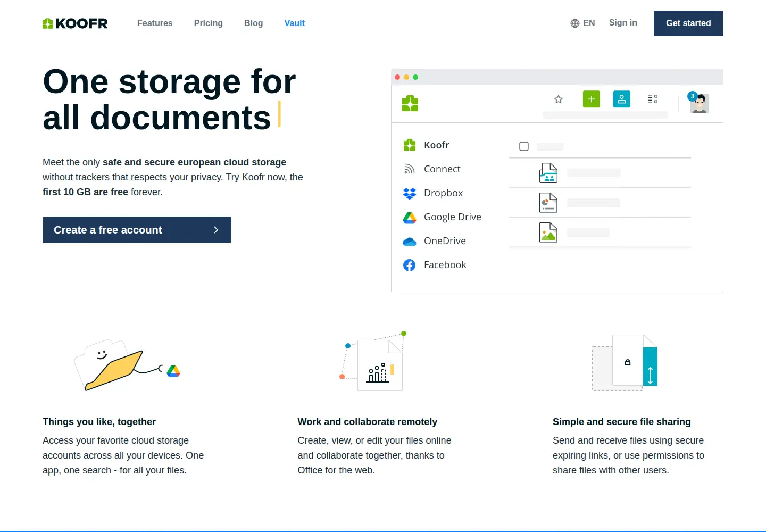Viewport: 766px width, 532px height.
Task: Open the Vault link
Action: click(295, 23)
